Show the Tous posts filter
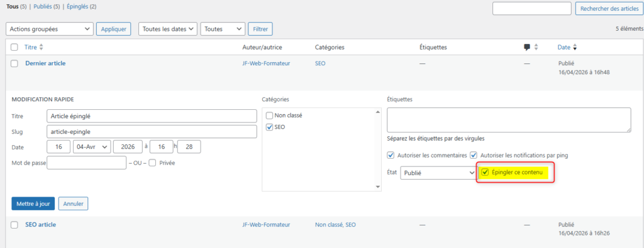The height and width of the screenshot is (248, 644). tap(13, 6)
